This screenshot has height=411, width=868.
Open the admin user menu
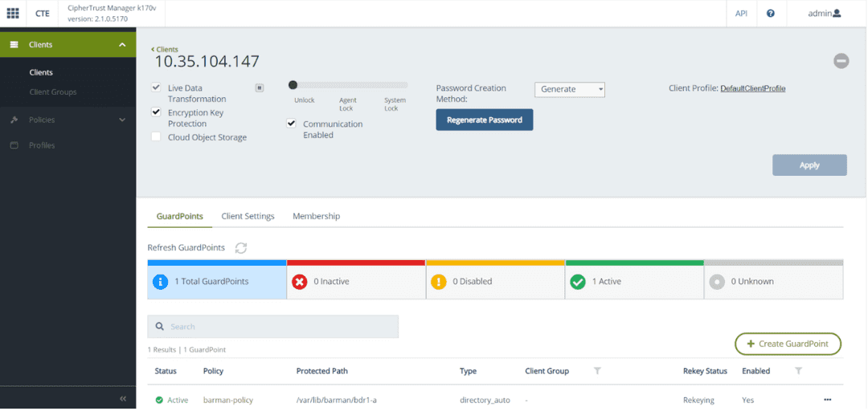[x=824, y=14]
